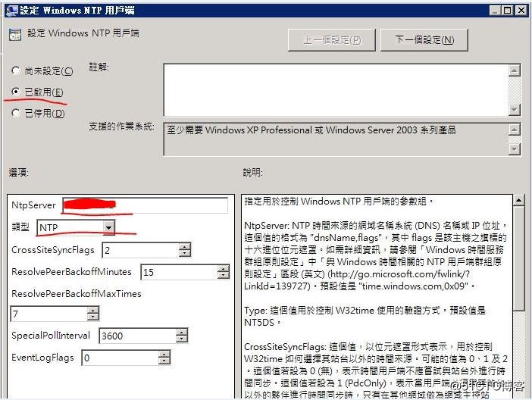Click the 選項: section heading
The image size is (532, 400).
19,173
